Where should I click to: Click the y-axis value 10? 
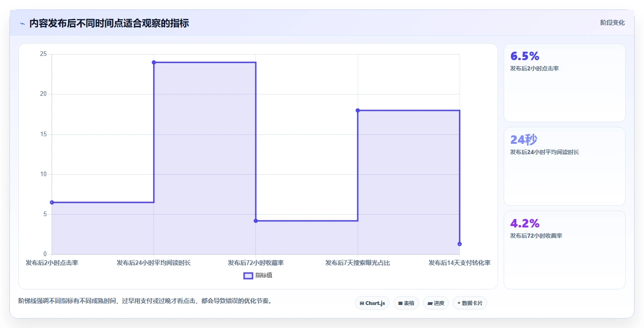coord(43,174)
